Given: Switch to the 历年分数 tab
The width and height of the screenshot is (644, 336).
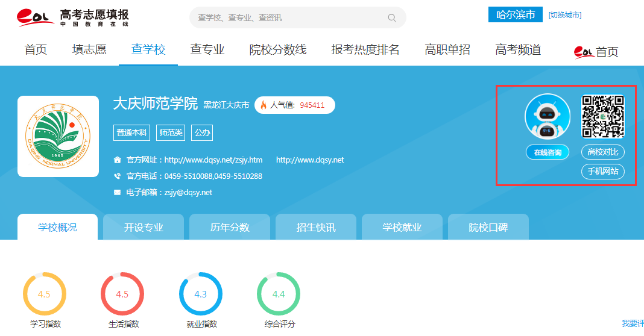Looking at the screenshot, I should [x=230, y=227].
